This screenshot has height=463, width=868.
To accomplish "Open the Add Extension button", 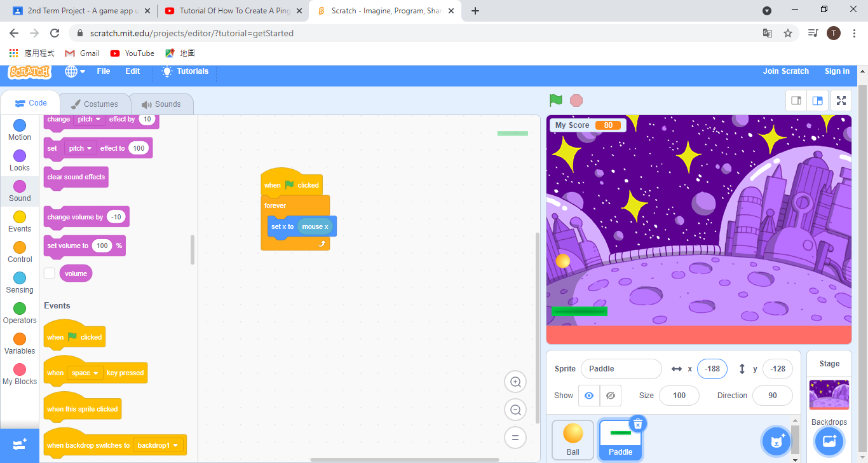I will coord(20,445).
